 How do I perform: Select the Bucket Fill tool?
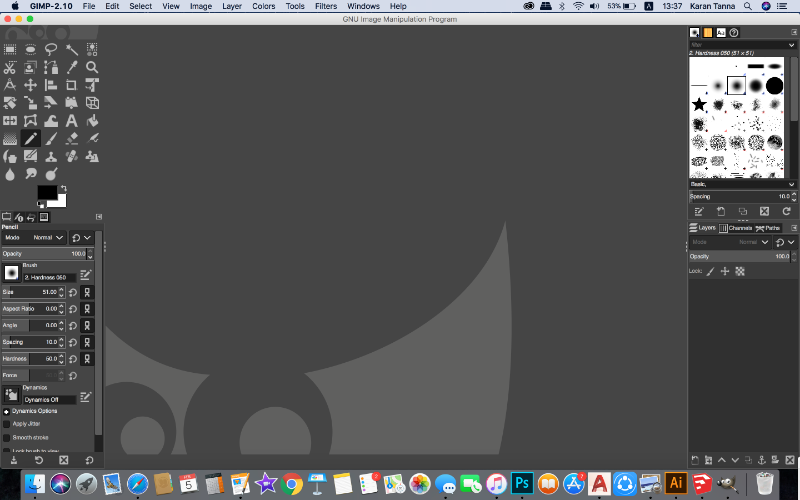point(92,121)
